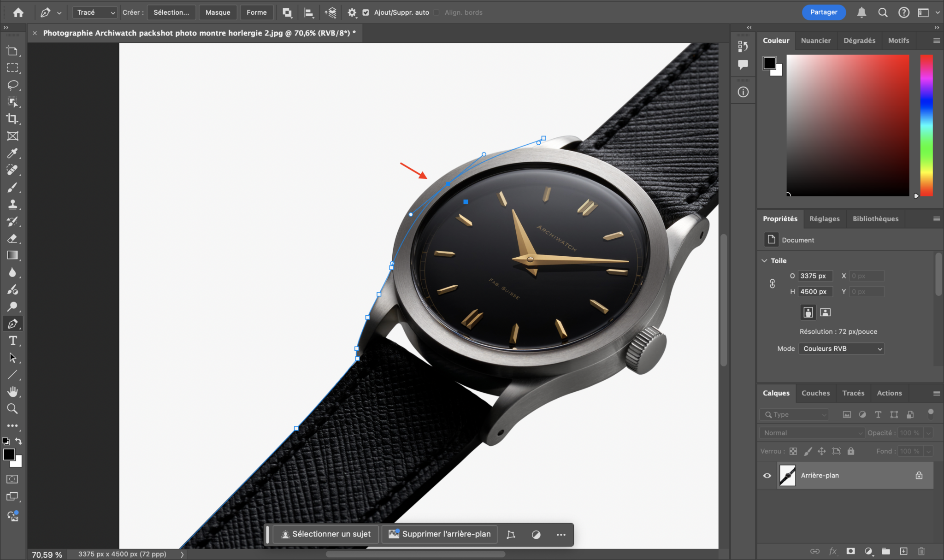Select the Eraser tool

click(12, 238)
